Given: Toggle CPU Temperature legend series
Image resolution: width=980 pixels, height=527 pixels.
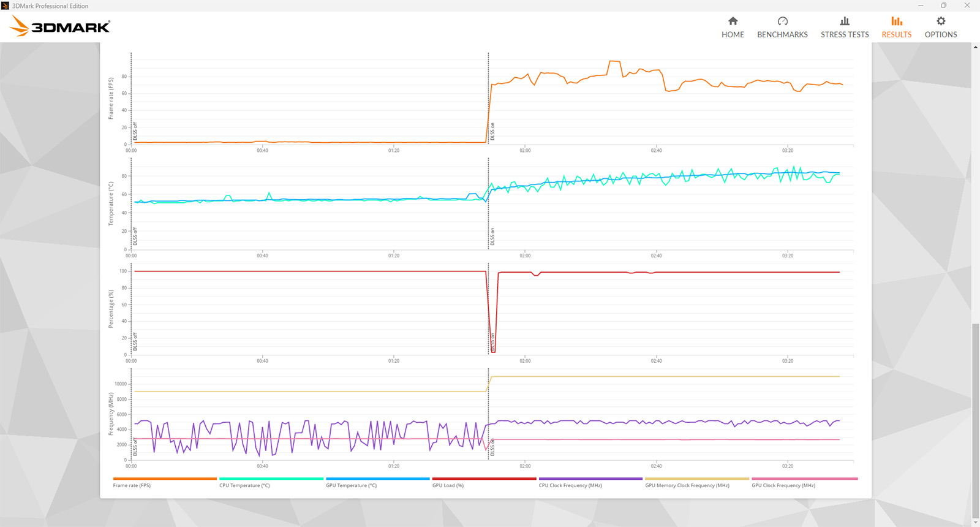Looking at the screenshot, I should (244, 485).
